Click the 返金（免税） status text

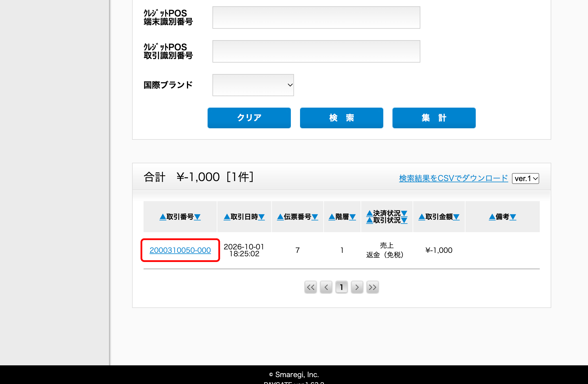[x=385, y=255]
